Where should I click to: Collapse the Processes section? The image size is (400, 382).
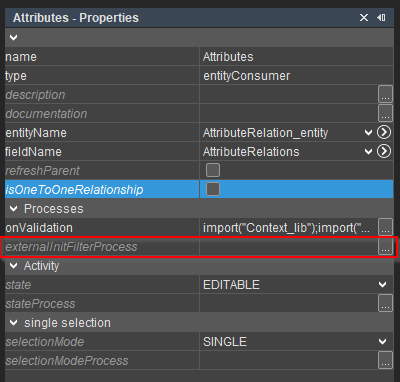pyautogui.click(x=13, y=209)
